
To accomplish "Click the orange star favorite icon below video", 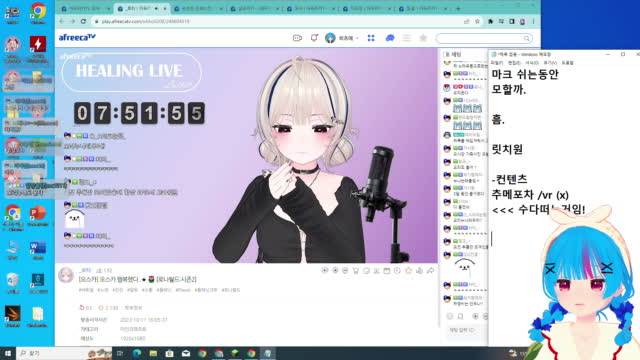I will coord(408,271).
